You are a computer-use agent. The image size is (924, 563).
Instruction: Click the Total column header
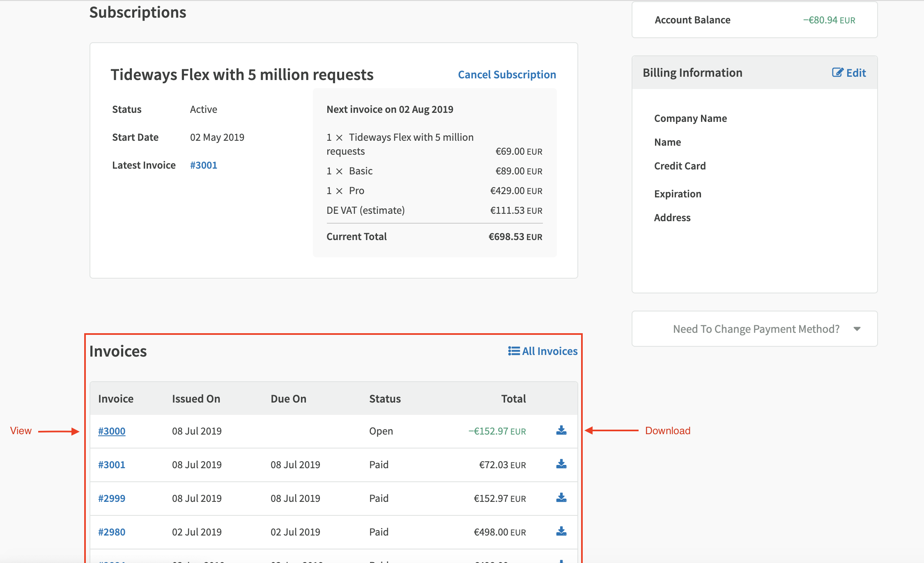point(514,398)
